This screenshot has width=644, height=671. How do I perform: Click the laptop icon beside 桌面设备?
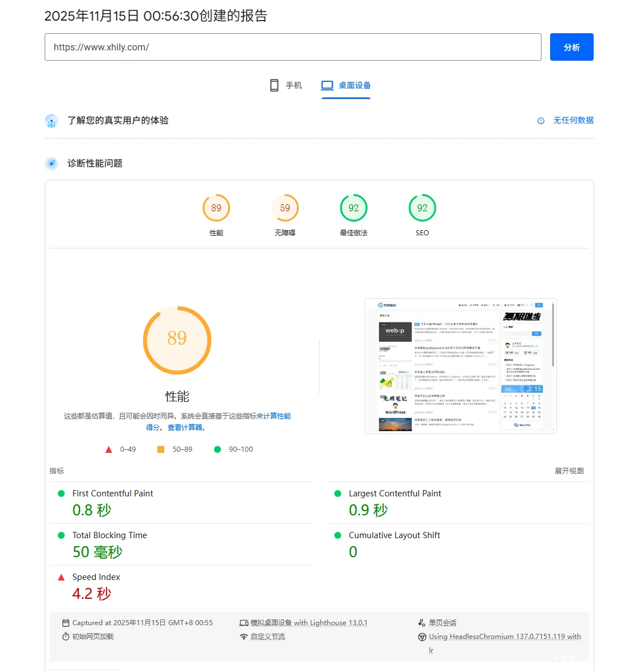pos(327,85)
